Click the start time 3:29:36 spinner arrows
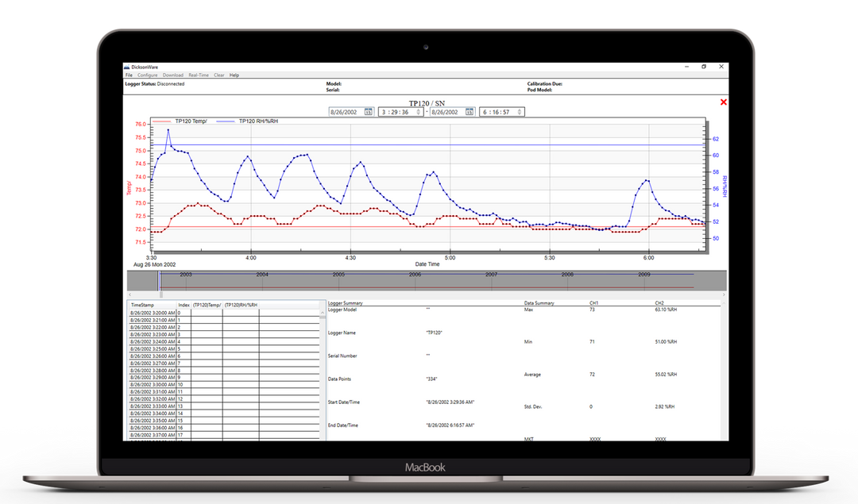The height and width of the screenshot is (504, 858). click(x=419, y=112)
